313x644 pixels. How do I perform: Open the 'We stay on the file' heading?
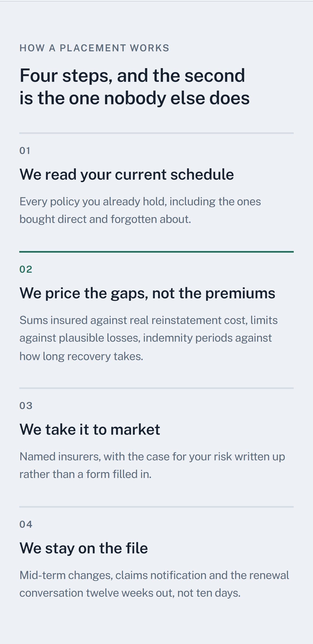click(x=84, y=548)
